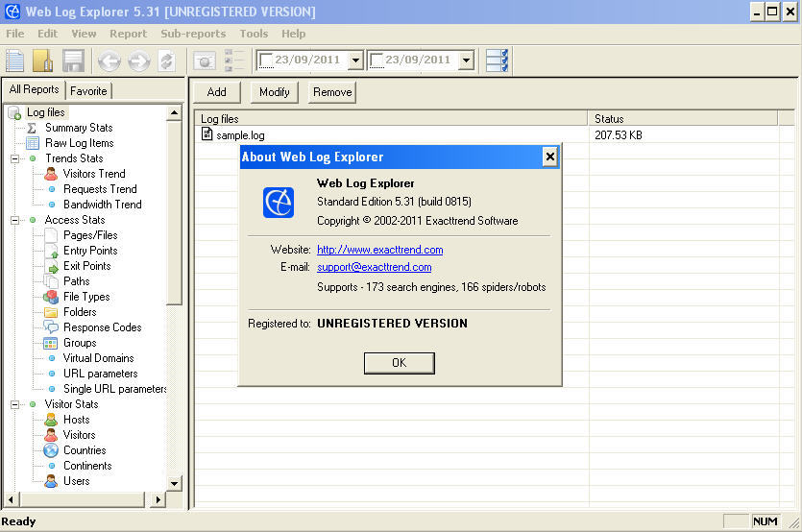Click the checklist filter icon in toolbar
The image size is (802, 532).
coord(497,60)
